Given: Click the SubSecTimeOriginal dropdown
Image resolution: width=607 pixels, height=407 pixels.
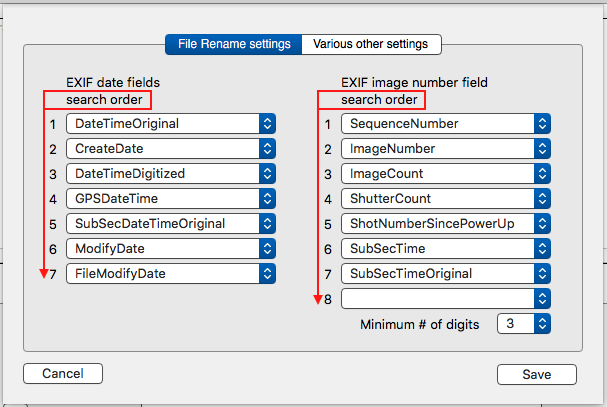Looking at the screenshot, I should tap(445, 273).
